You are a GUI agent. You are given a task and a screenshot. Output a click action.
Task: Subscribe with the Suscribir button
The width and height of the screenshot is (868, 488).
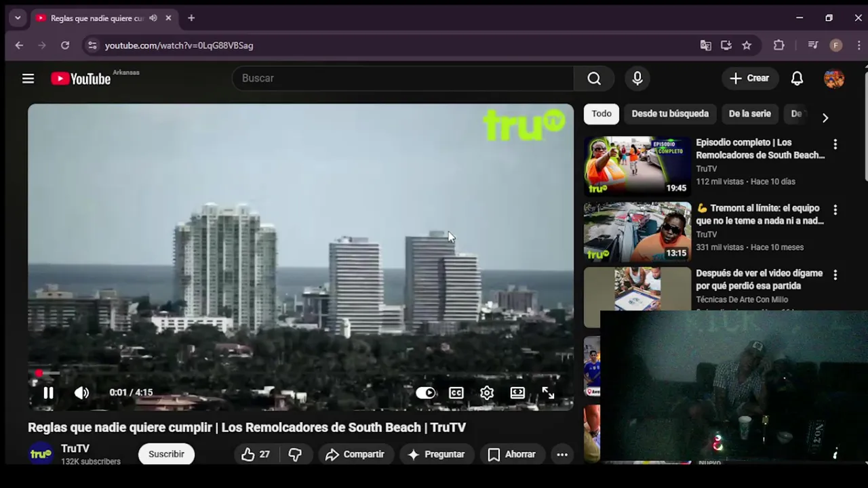tap(166, 455)
